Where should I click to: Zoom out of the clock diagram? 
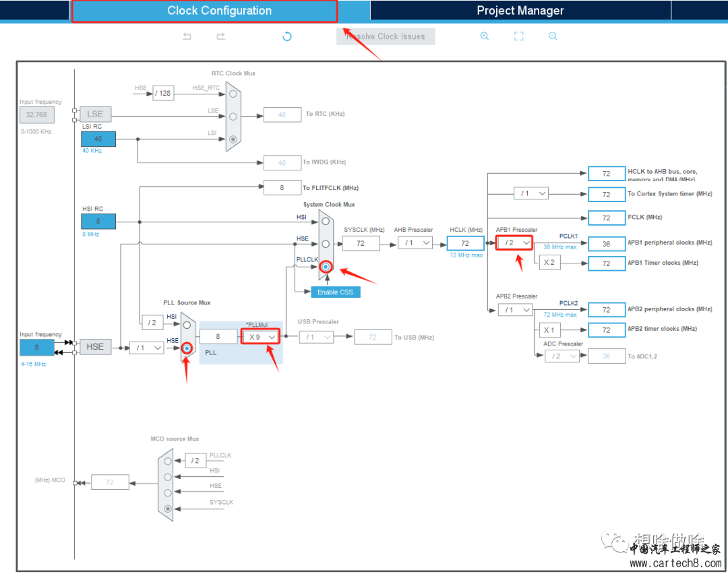coord(553,36)
